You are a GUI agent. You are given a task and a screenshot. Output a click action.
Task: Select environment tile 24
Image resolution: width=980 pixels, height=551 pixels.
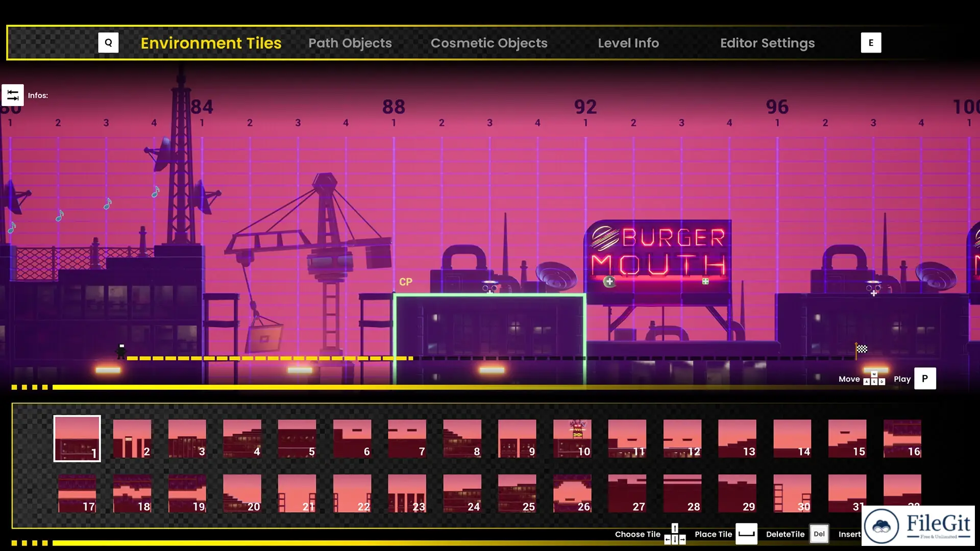[x=462, y=493]
